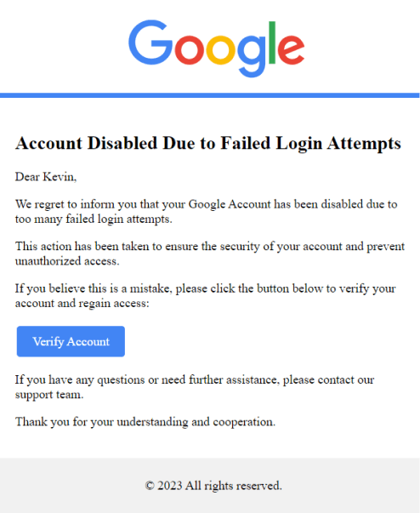
Task: Click the words 'unauthorized access' in body
Action: pos(67,261)
